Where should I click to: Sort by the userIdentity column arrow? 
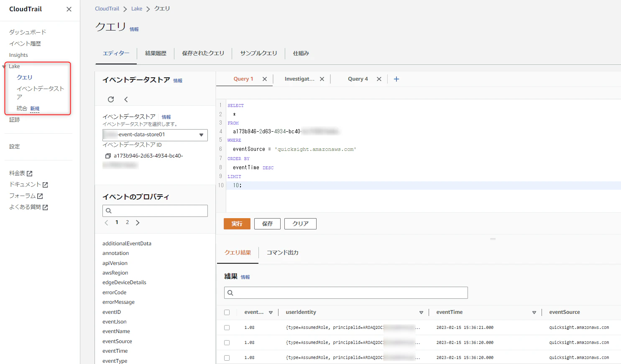click(x=421, y=313)
